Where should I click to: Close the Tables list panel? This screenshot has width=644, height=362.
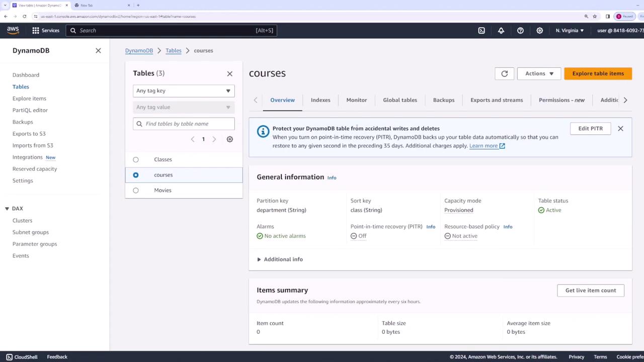[229, 73]
